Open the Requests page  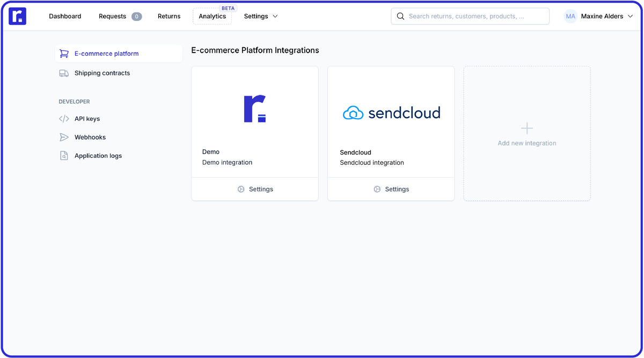pos(112,16)
